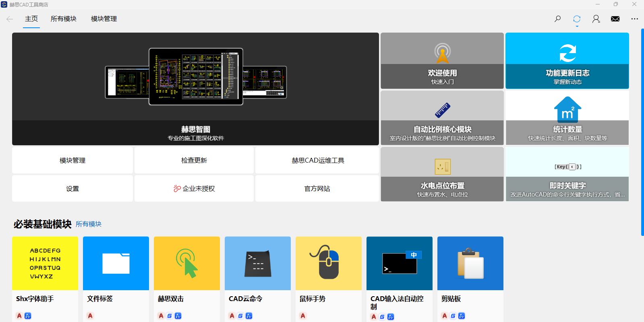Open the mail envelope icon
Viewport: 644px width, 322px height.
[615, 19]
